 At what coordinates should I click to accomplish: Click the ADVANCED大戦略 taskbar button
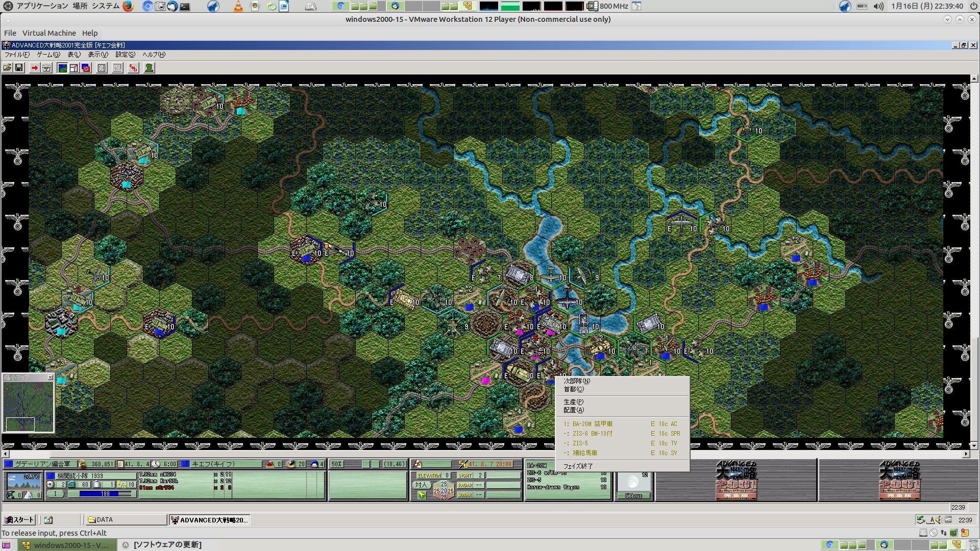(209, 520)
